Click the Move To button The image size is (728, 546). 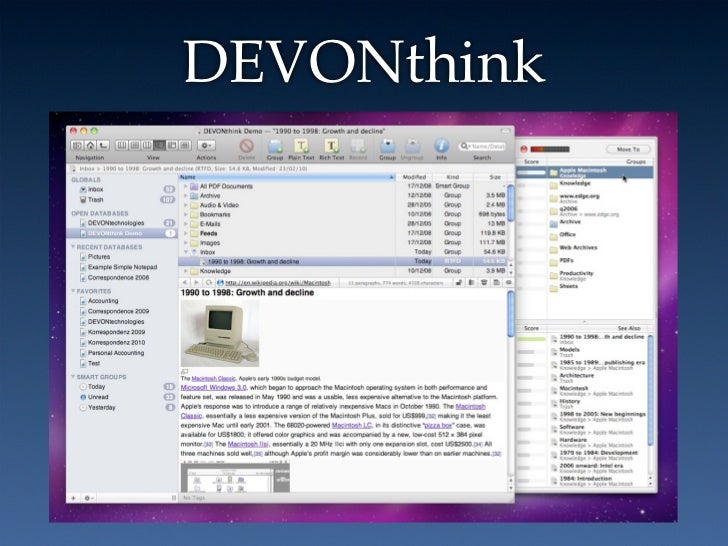click(628, 149)
